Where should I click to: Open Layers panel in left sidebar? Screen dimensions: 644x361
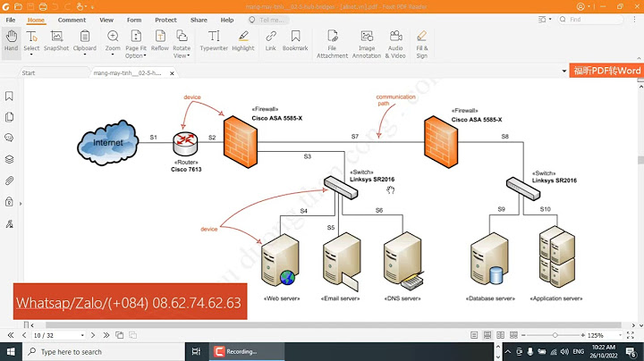(x=9, y=159)
